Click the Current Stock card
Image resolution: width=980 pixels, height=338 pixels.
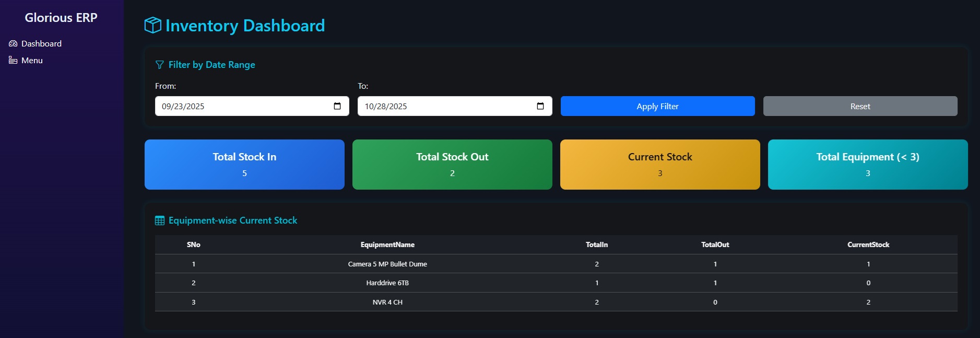[660, 165]
